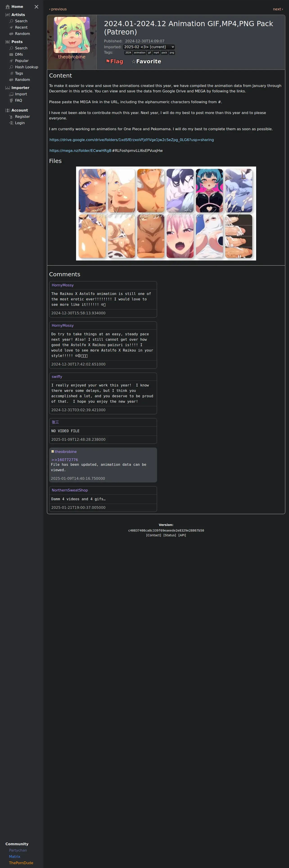
Task: Open the API footer link
Action: (x=182, y=535)
